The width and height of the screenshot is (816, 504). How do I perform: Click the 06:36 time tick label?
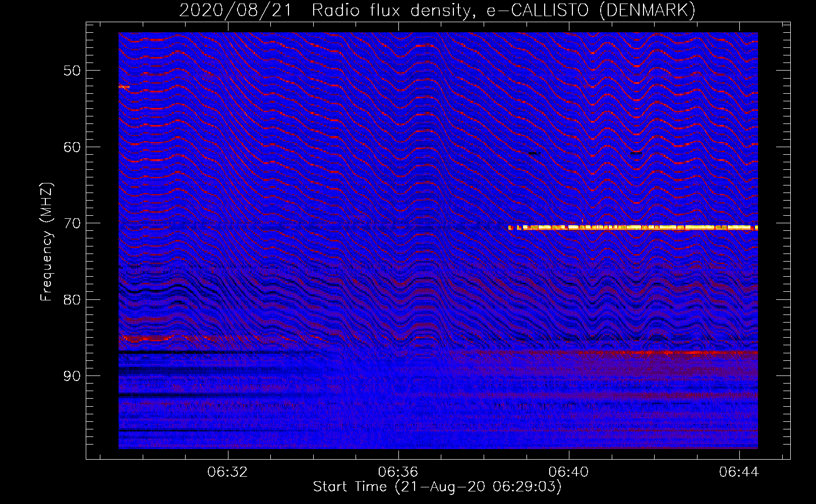click(x=398, y=472)
